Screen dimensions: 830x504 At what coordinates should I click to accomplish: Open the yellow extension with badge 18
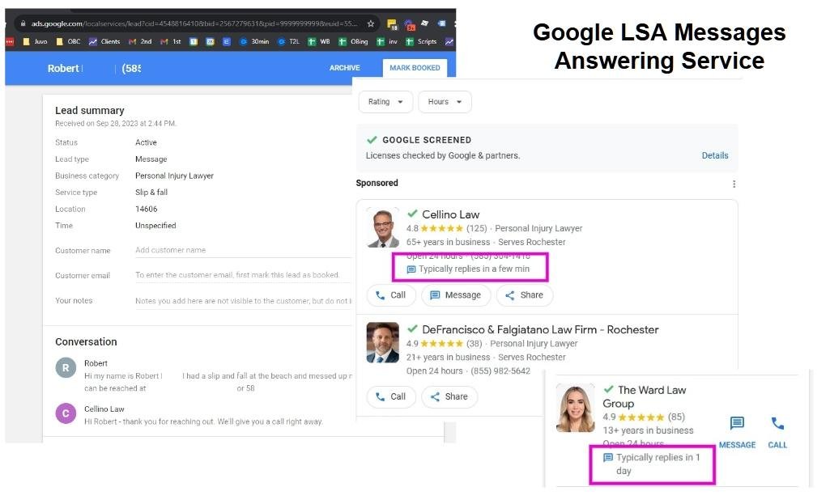[392, 23]
